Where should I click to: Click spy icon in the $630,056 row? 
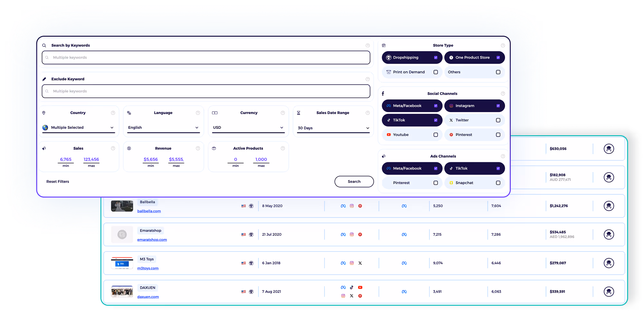[x=609, y=149]
